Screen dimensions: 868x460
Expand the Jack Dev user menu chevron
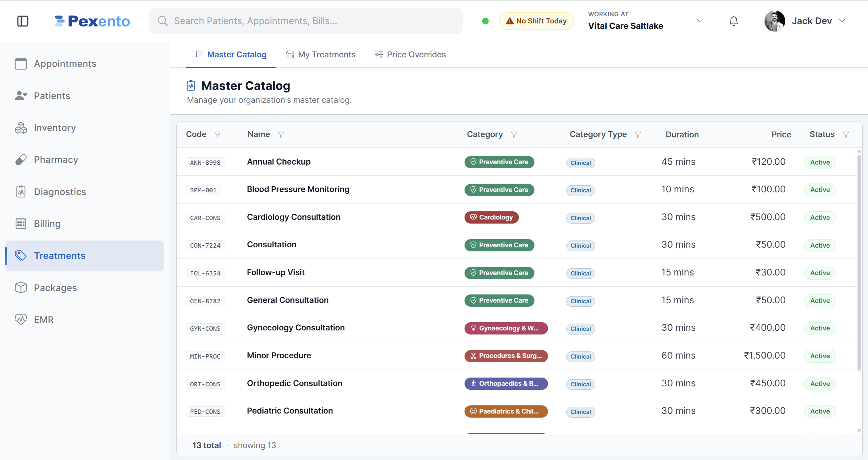pyautogui.click(x=842, y=21)
